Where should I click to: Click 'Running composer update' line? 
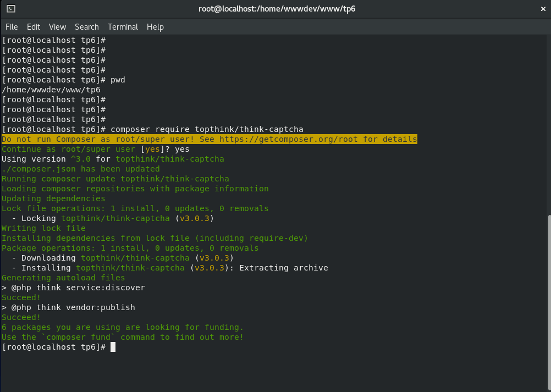pyautogui.click(x=115, y=179)
